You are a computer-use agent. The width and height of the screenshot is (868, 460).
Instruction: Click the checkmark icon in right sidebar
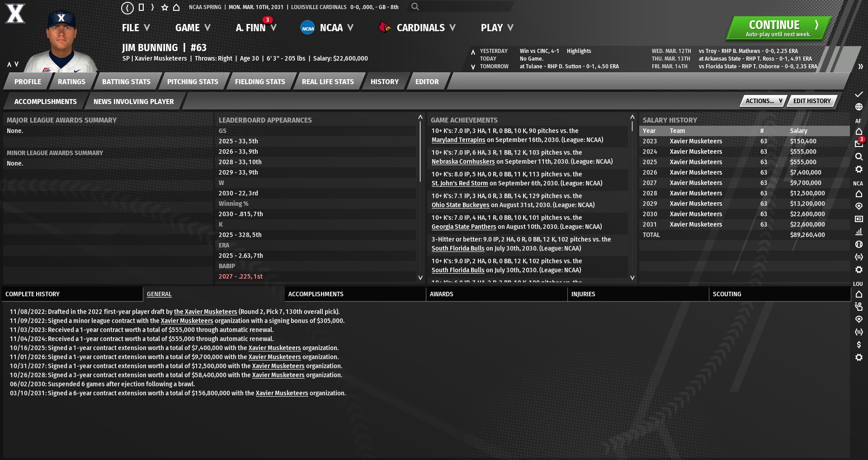coord(859,95)
